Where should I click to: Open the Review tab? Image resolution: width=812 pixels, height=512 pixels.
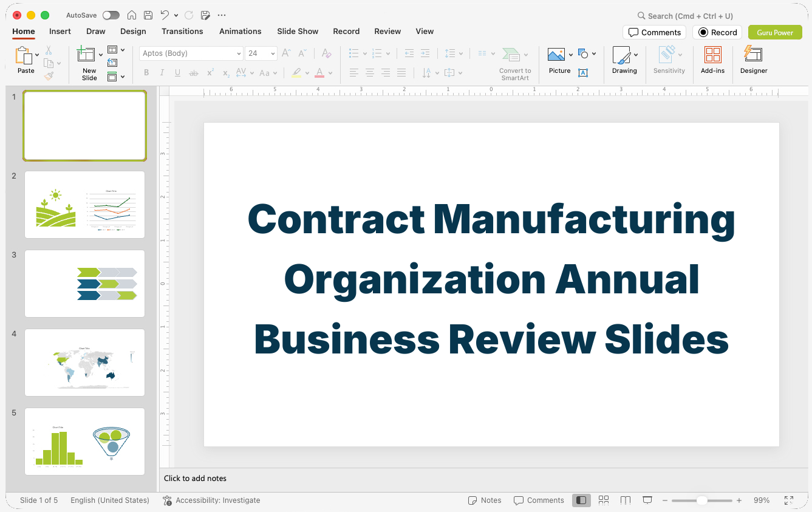387,32
